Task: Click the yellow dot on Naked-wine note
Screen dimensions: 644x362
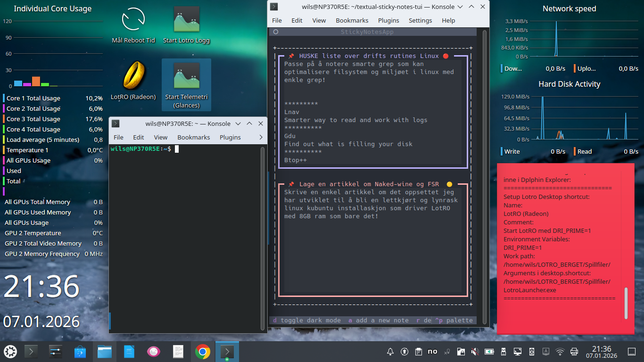Action: (x=449, y=184)
